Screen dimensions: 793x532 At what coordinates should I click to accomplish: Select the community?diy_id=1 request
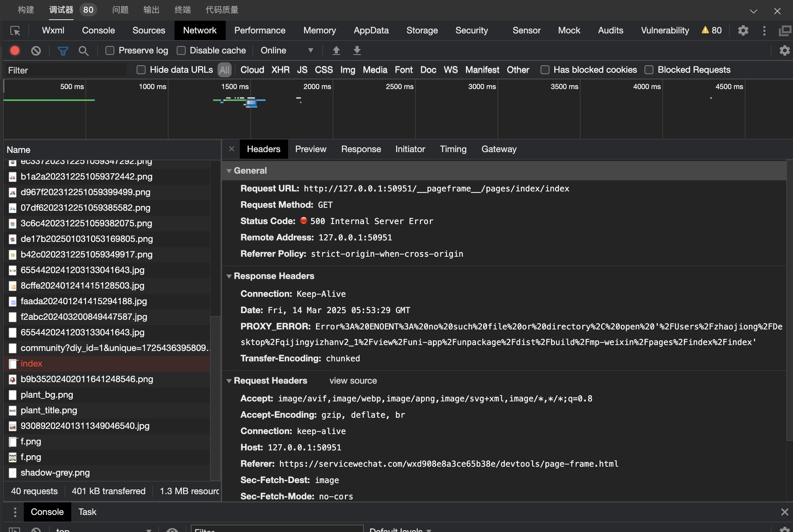tap(108, 348)
